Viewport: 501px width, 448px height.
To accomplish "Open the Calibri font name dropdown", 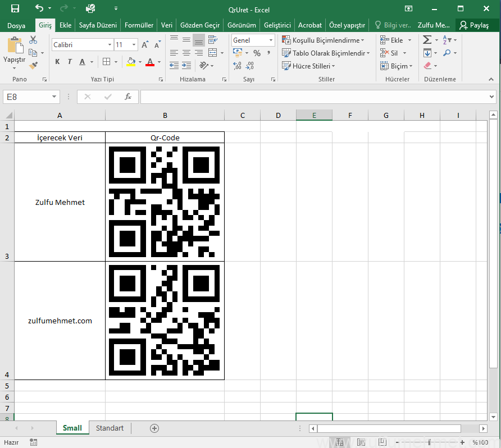I will click(110, 44).
